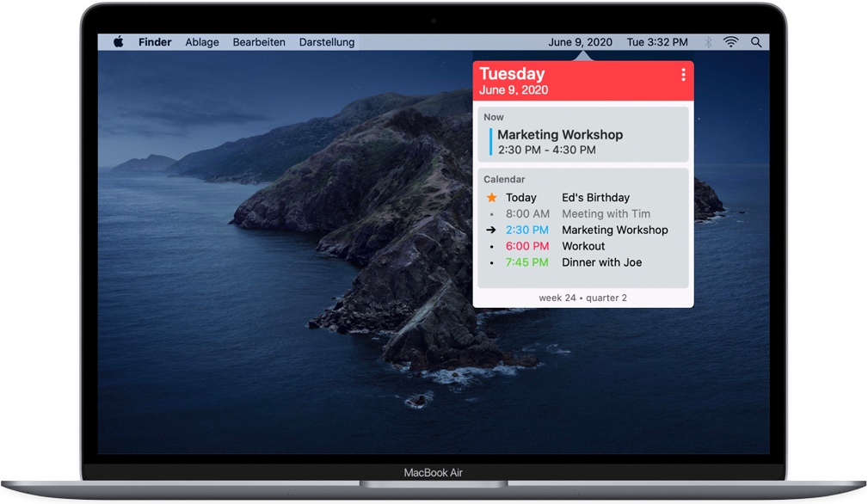Open the Ablage menu
The height and width of the screenshot is (504, 868).
pyautogui.click(x=202, y=42)
